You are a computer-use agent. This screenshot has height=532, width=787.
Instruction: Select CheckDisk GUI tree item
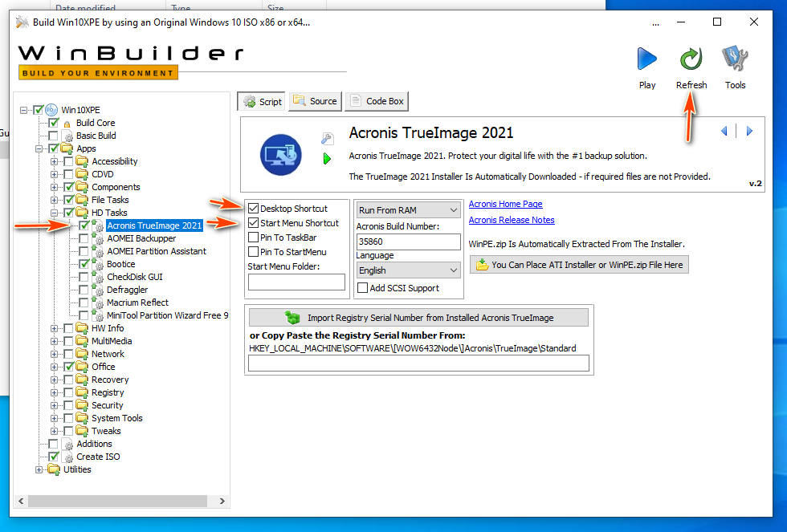(x=135, y=277)
